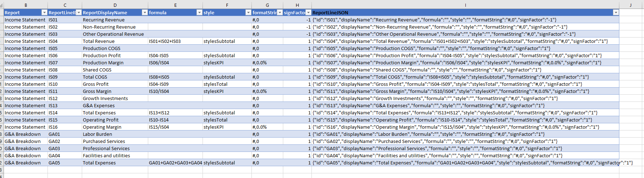Select the IS08+IS05 formula cell
This screenshot has height=178, width=644.
point(175,77)
